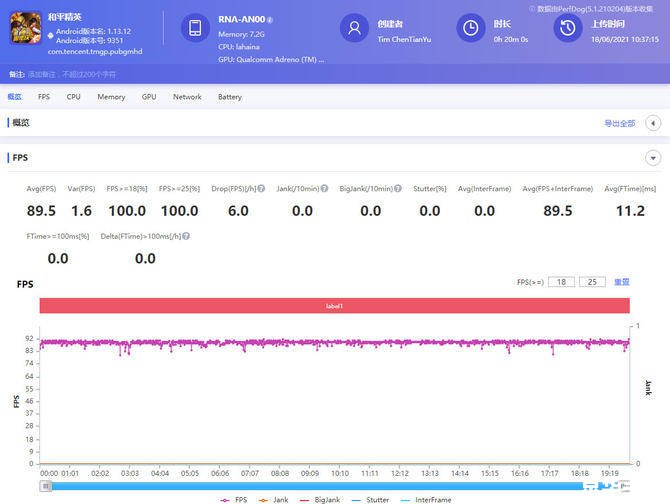Screen dimensions: 670x504
Task: Click the left handle of timeline range slider
Action: 45,486
